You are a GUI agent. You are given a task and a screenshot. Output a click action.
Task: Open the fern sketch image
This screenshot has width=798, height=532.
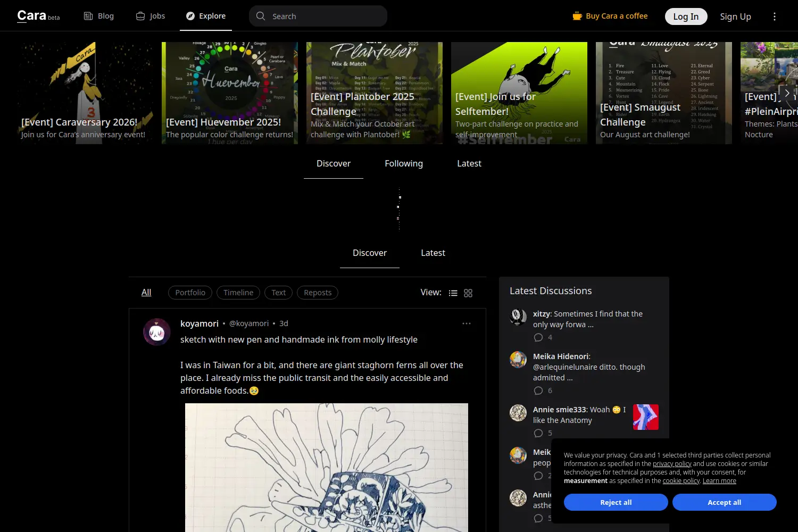tap(327, 468)
